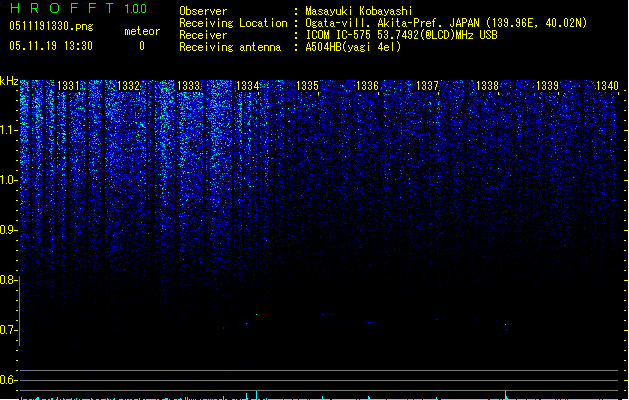This screenshot has width=629, height=400.
Task: Click the Ogata-vill. Akita-Pref. JAPAN location text
Action: [x=446, y=23]
